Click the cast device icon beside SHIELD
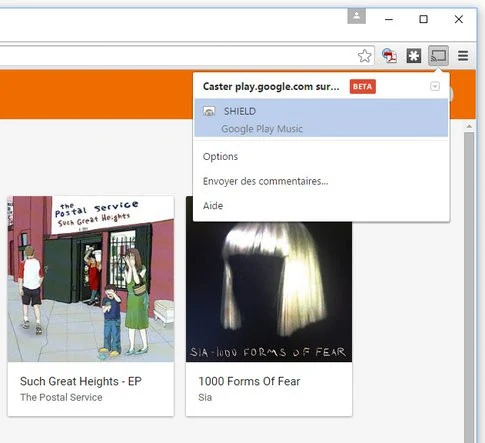This screenshot has width=485, height=443. pyautogui.click(x=209, y=111)
